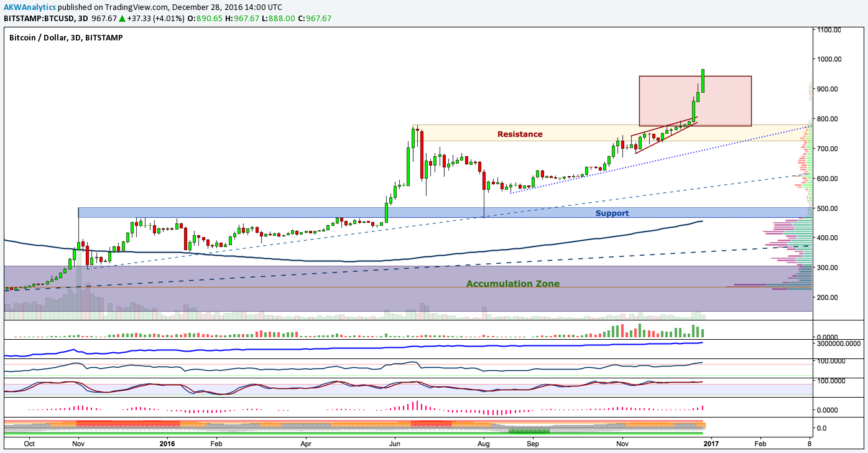Click the Bitcoin / Dollar, 3D, BITSTAMP title
868x453 pixels.
click(x=66, y=38)
